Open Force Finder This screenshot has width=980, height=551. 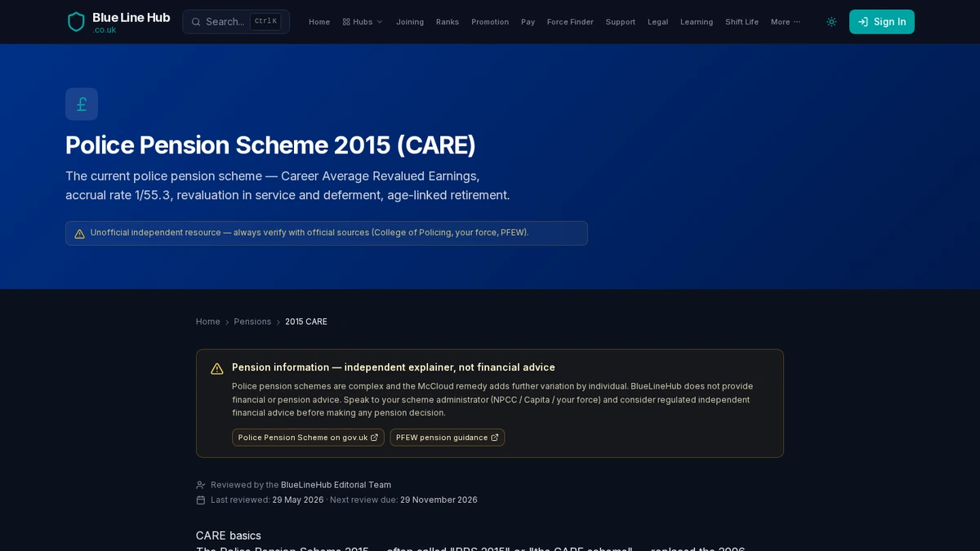pos(570,22)
